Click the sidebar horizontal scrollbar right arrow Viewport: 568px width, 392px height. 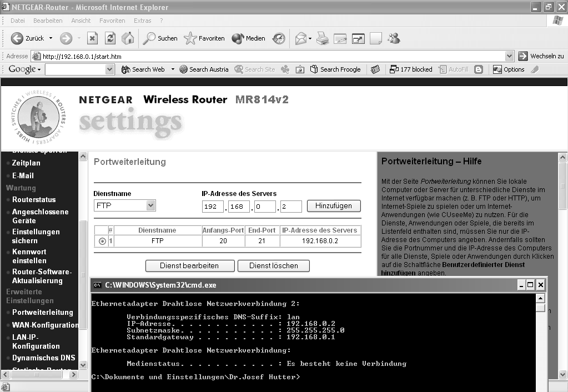click(73, 374)
